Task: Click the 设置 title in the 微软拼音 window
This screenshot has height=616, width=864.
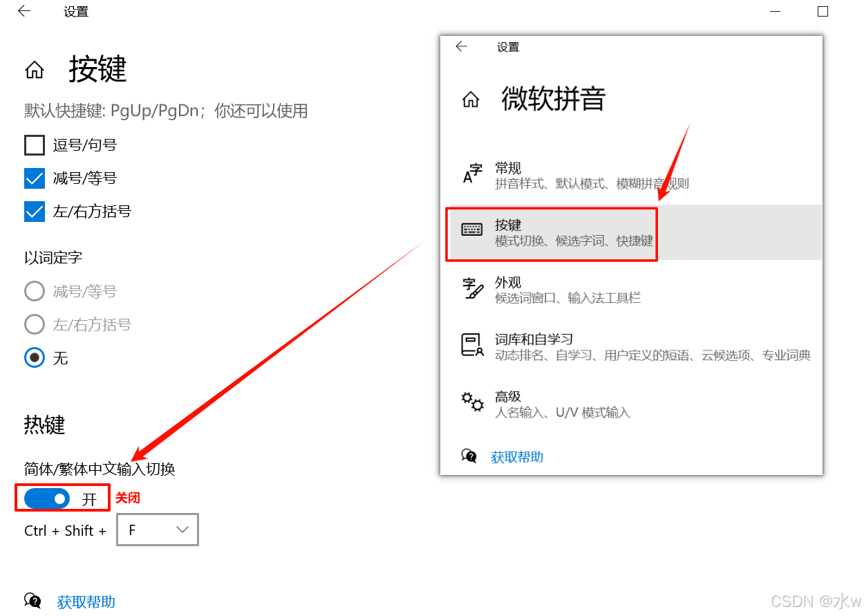Action: 508,47
